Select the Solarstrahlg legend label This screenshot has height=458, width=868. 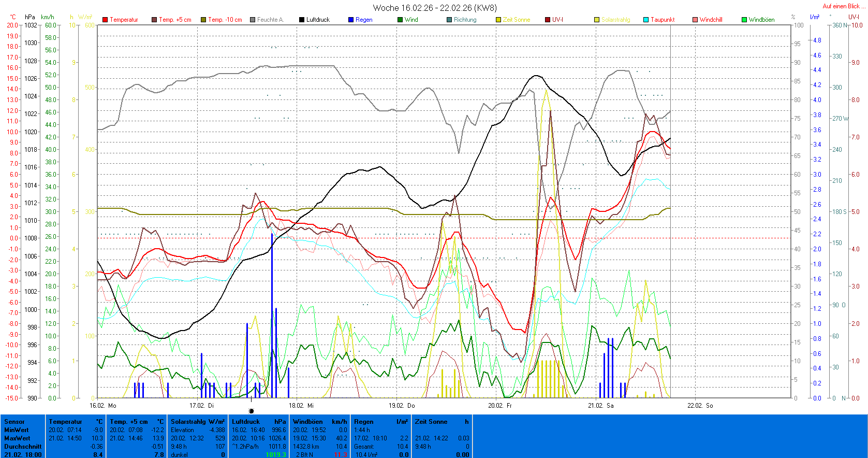[x=615, y=20]
